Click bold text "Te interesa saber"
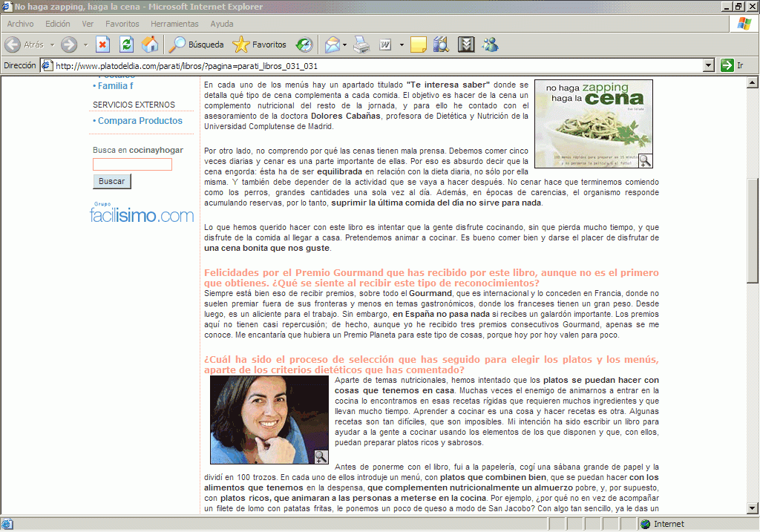The image size is (760, 532). click(448, 85)
